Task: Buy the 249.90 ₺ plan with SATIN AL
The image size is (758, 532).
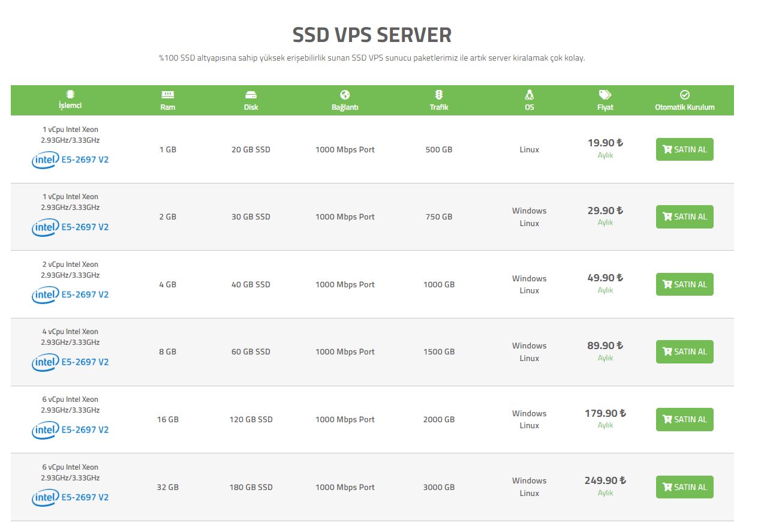Action: [685, 487]
